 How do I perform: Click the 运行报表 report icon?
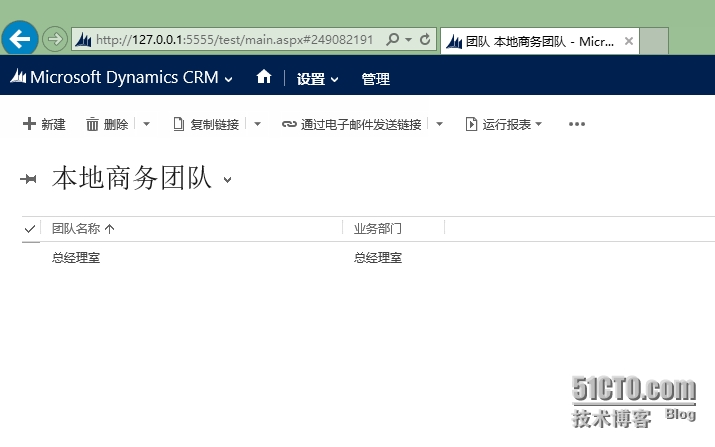471,124
